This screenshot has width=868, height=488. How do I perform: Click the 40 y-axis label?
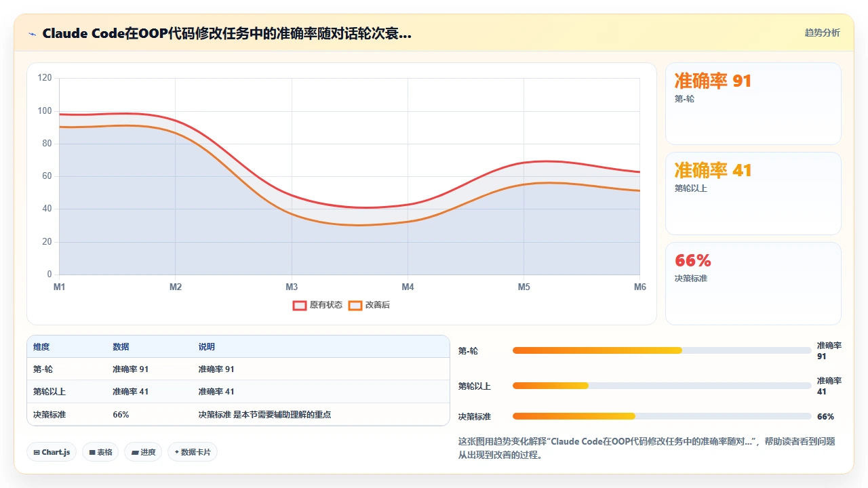(47, 209)
